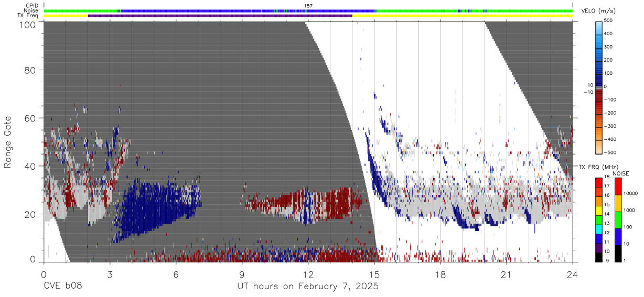Click the 17 label on the TX FRQ legend

pyautogui.click(x=607, y=187)
